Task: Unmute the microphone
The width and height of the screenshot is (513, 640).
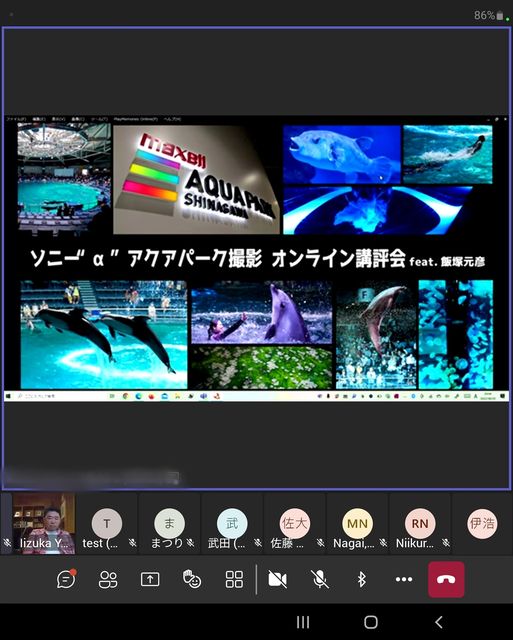Action: 320,579
